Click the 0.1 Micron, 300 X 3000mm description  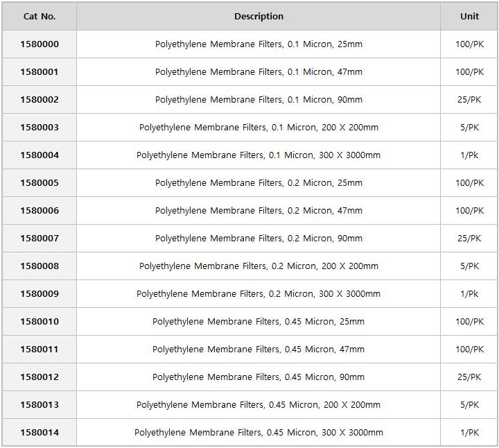click(259, 155)
